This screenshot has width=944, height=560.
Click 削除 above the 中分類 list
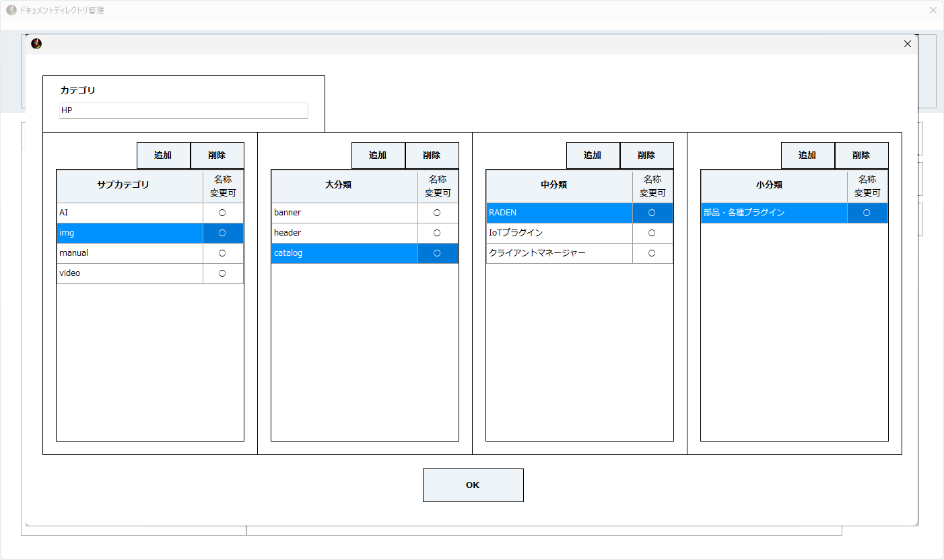pyautogui.click(x=647, y=155)
